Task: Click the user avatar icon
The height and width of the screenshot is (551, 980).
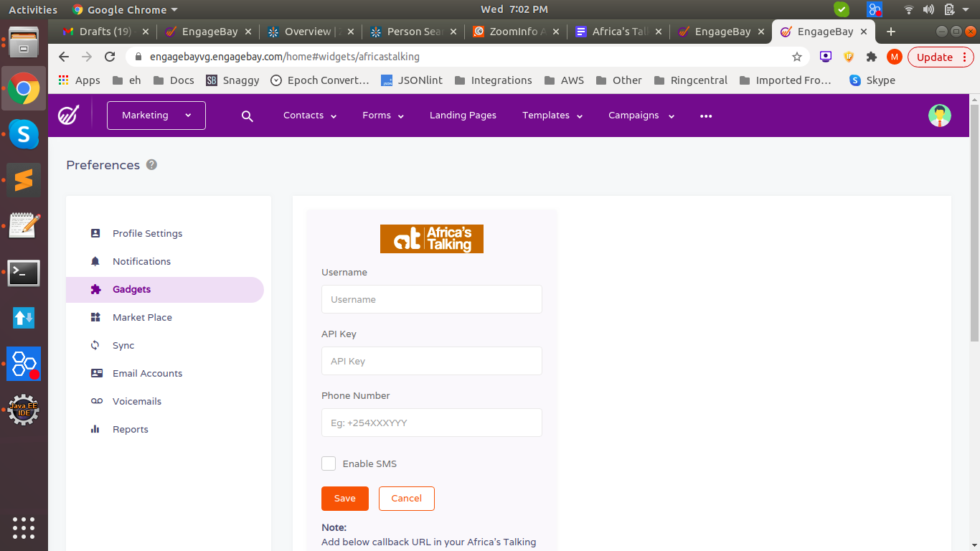Action: click(x=939, y=116)
